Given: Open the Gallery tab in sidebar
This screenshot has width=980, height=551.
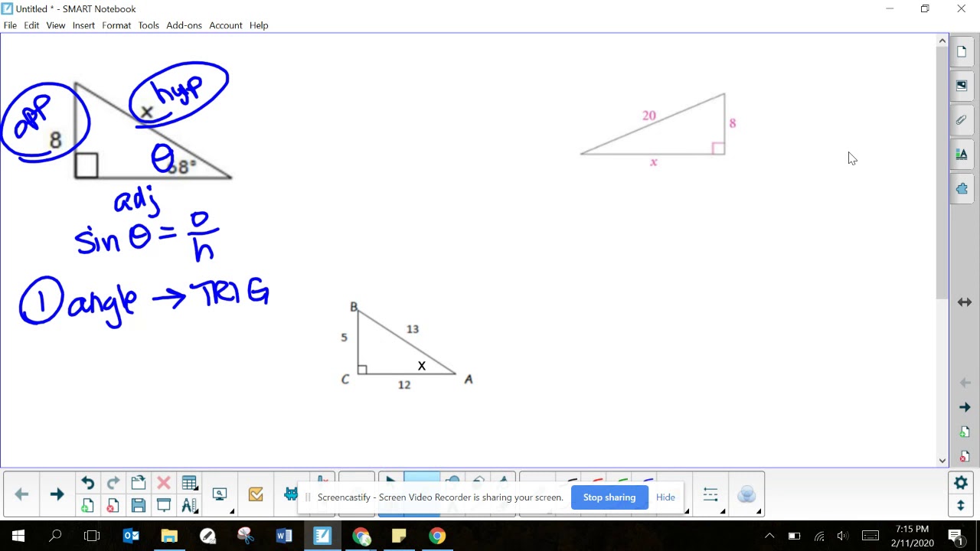Looking at the screenshot, I should (962, 86).
